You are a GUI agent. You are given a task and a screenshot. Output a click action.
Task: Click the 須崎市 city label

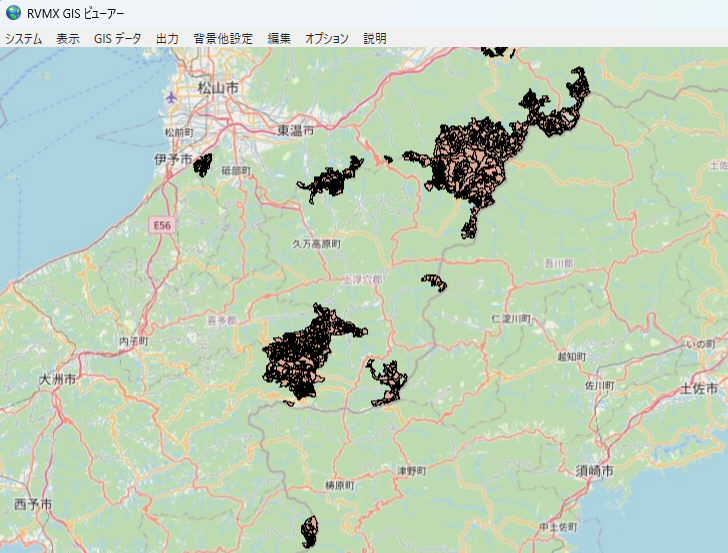595,470
